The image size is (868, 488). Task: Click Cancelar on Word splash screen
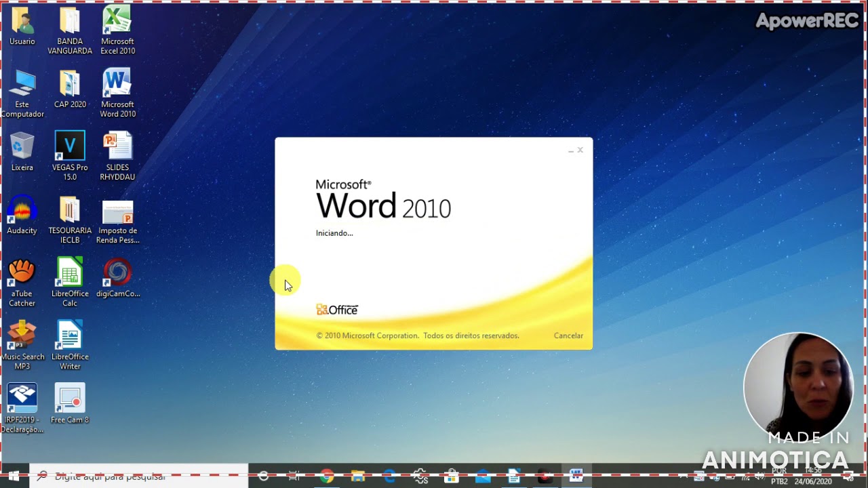(x=568, y=335)
